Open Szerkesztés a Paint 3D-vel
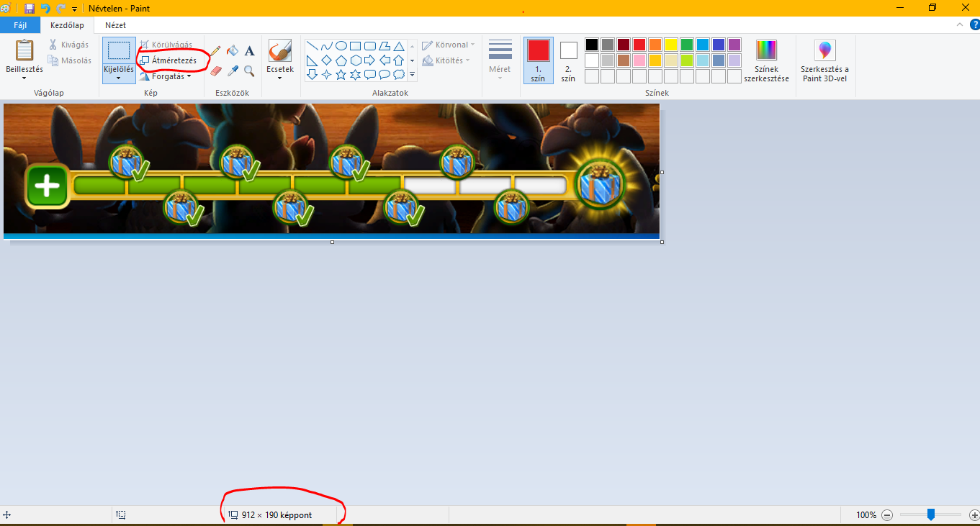 (x=824, y=60)
